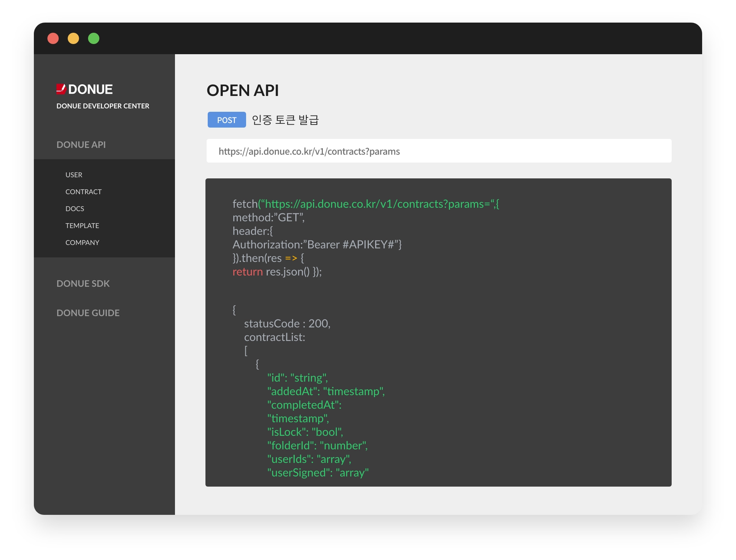736x560 pixels.
Task: Click the "userSigned": "array" line
Action: (318, 473)
